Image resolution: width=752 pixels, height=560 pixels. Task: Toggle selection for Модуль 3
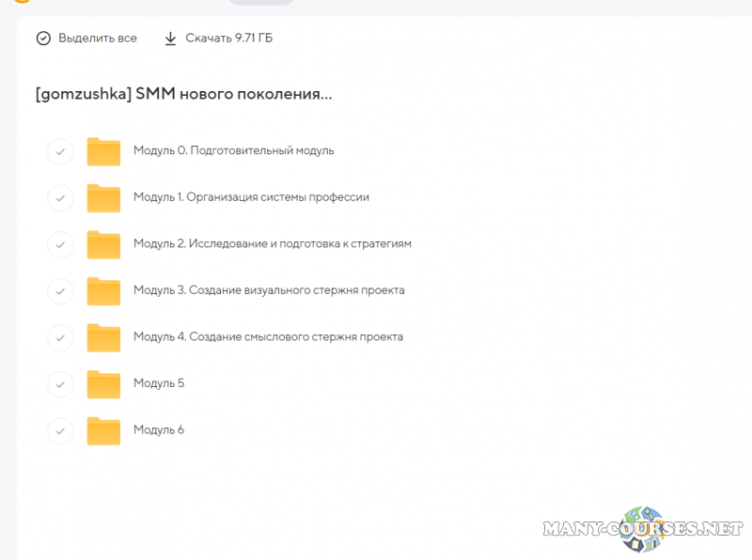click(60, 290)
